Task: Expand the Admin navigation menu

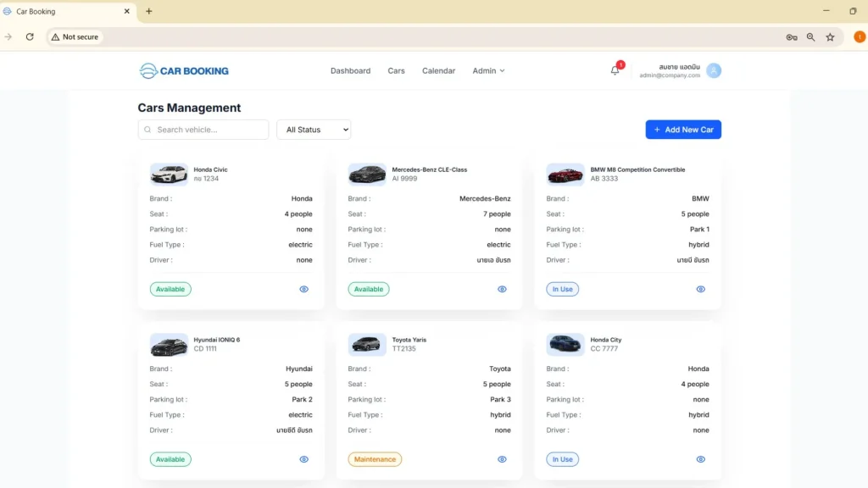Action: click(x=488, y=70)
